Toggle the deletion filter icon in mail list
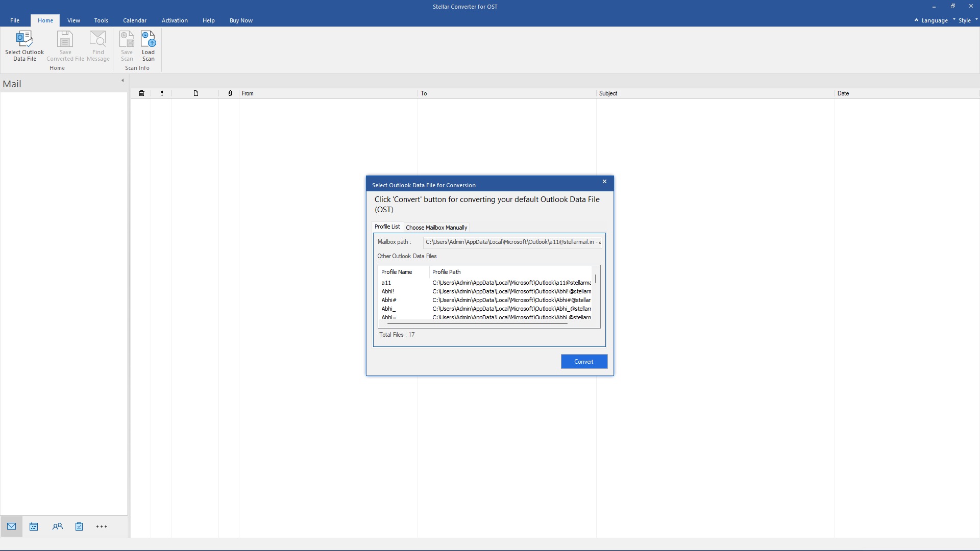The image size is (980, 551). pos(142,93)
